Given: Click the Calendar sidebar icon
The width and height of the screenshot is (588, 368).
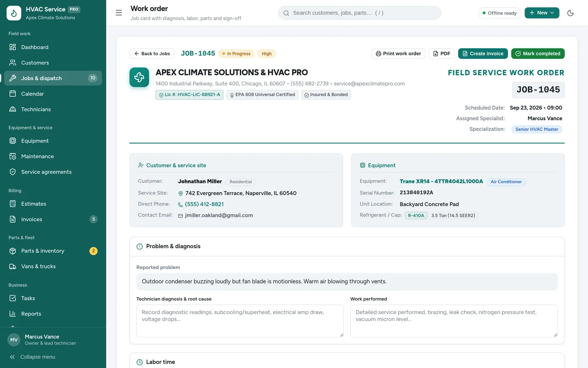Looking at the screenshot, I should [13, 94].
